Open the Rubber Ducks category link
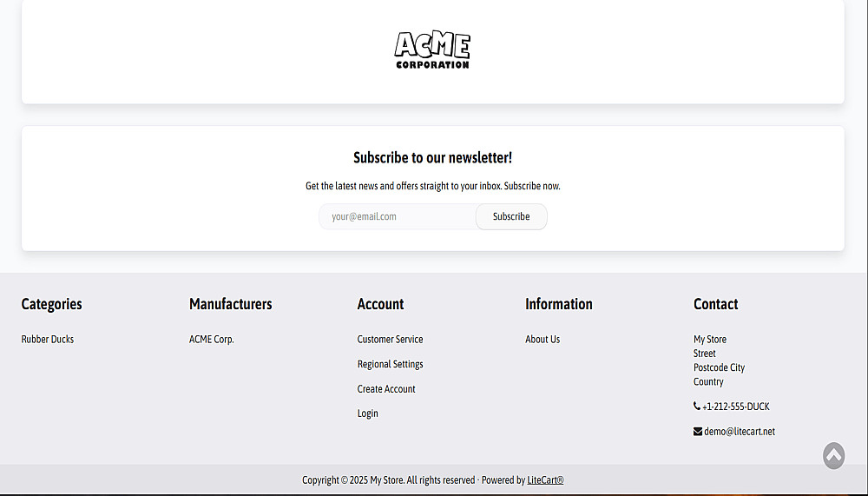The image size is (868, 496). pyautogui.click(x=48, y=340)
